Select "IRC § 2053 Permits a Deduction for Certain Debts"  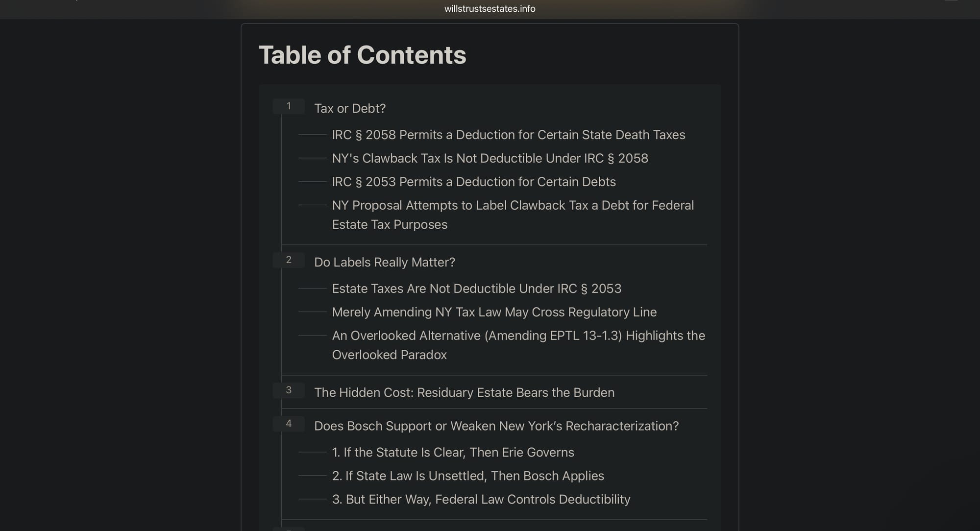tap(473, 182)
